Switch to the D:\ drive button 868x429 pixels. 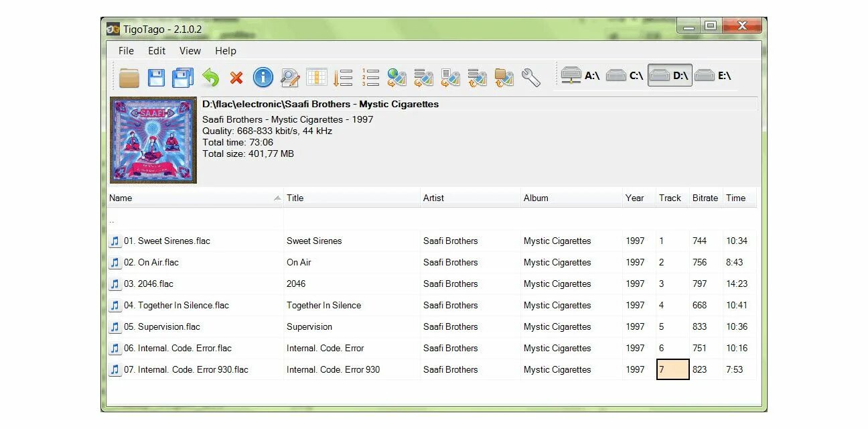click(x=670, y=76)
